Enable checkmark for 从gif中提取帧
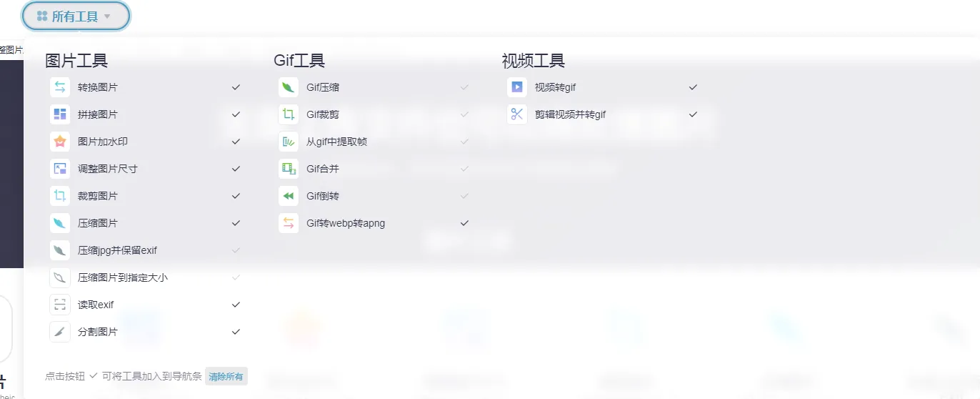 click(x=464, y=142)
